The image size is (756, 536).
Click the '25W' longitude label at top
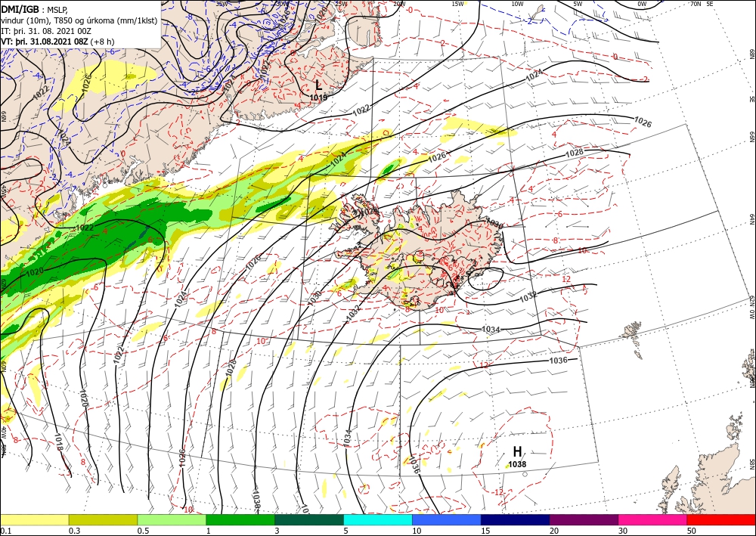coord(340,4)
